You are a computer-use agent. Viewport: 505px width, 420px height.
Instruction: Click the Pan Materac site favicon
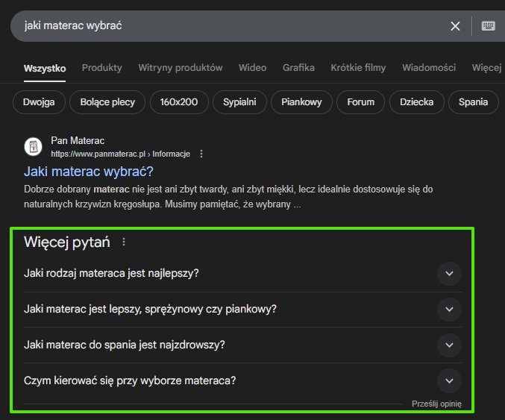[x=33, y=147]
